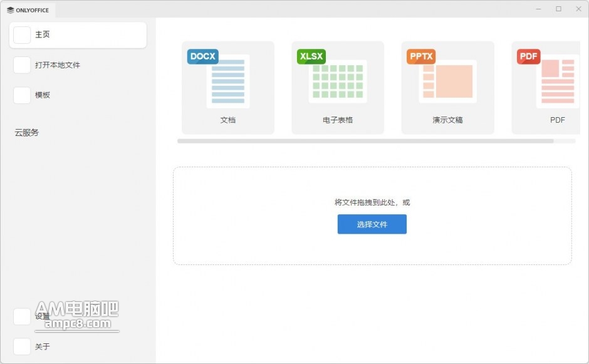Click the 文档 label under the DOCX tile
The height and width of the screenshot is (364, 589).
click(227, 120)
